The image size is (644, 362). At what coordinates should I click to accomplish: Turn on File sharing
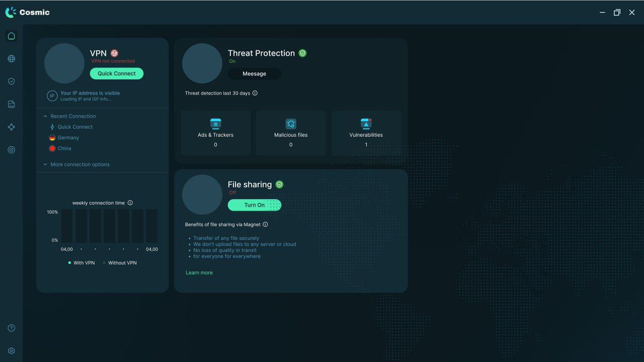[x=254, y=205]
